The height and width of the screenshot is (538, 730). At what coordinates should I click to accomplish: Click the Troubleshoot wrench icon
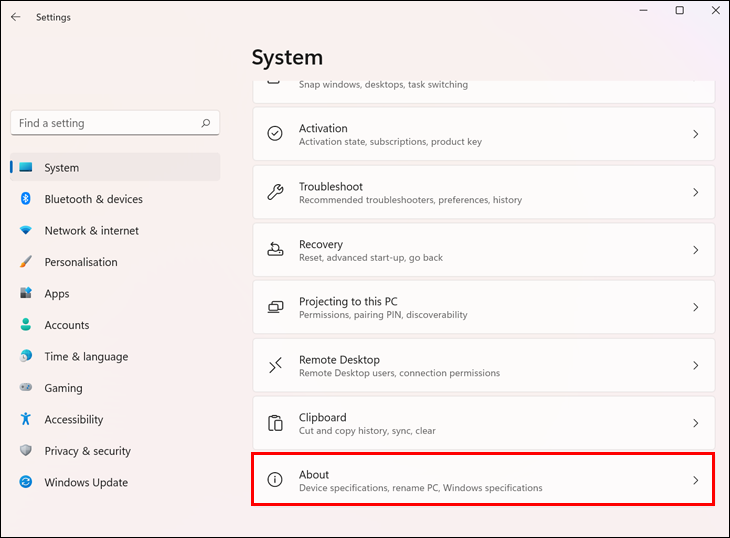[x=275, y=192]
